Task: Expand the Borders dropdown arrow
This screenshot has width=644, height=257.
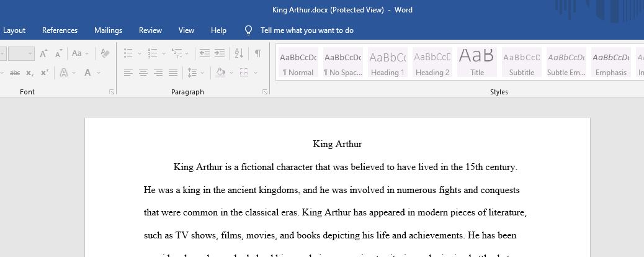Action: (x=256, y=73)
